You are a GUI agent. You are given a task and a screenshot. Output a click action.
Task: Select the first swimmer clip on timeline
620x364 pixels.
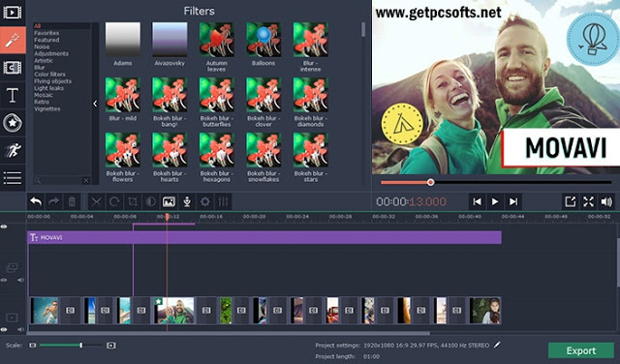click(x=45, y=310)
